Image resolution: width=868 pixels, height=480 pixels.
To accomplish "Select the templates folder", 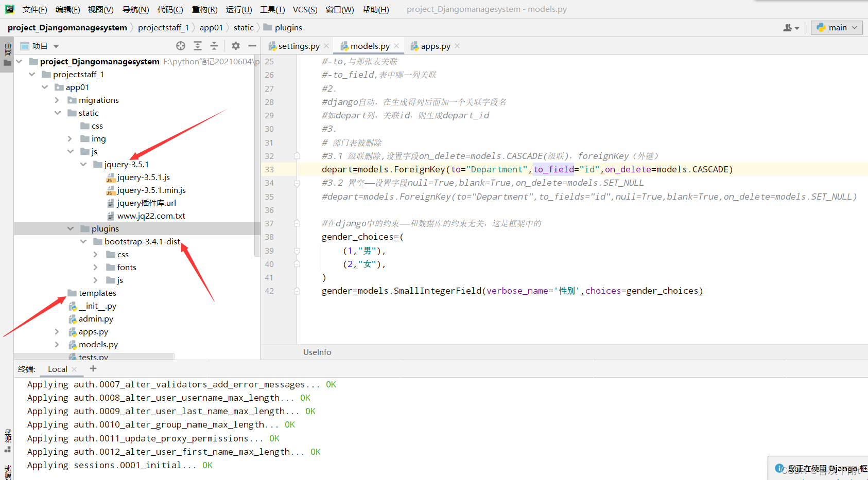I will click(x=92, y=293).
